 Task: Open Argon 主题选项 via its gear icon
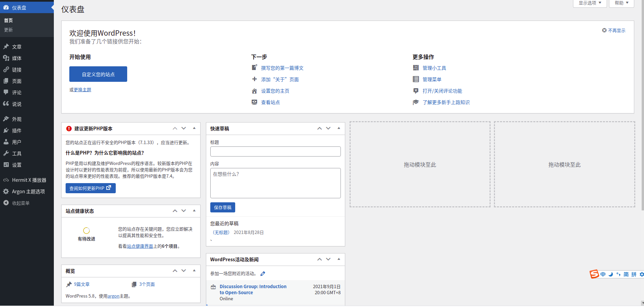coord(6,191)
